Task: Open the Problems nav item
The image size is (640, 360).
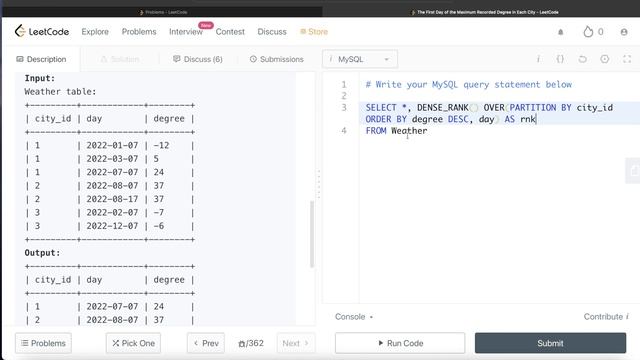Action: tap(139, 31)
